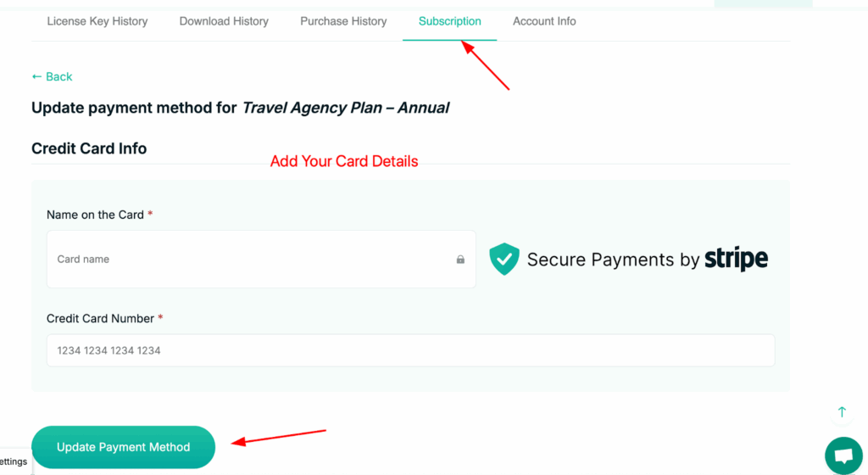Click the Settings button at the bottom-left
Image resolution: width=868 pixels, height=475 pixels.
pos(13,461)
